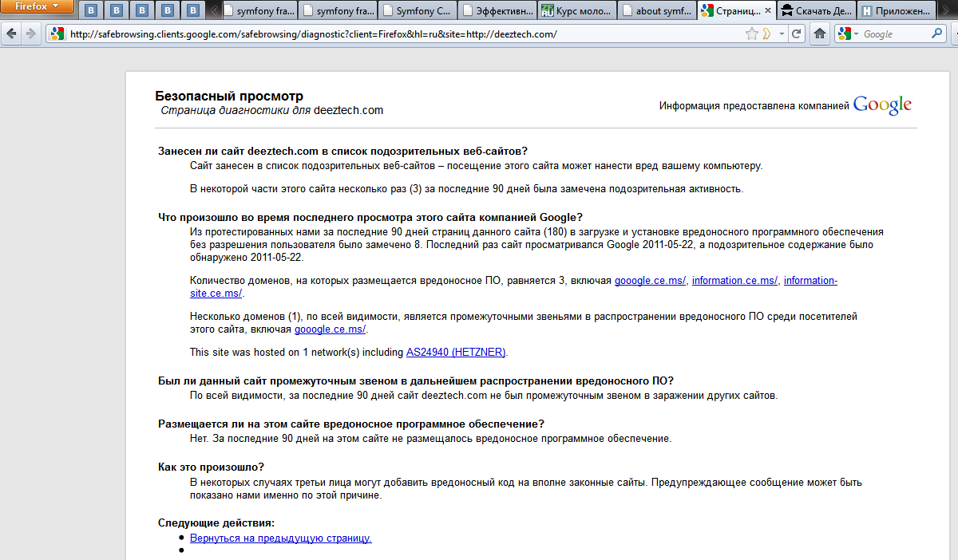Click the 'Как это произошло?' heading
Screen dimensions: 958x560
coord(211,467)
